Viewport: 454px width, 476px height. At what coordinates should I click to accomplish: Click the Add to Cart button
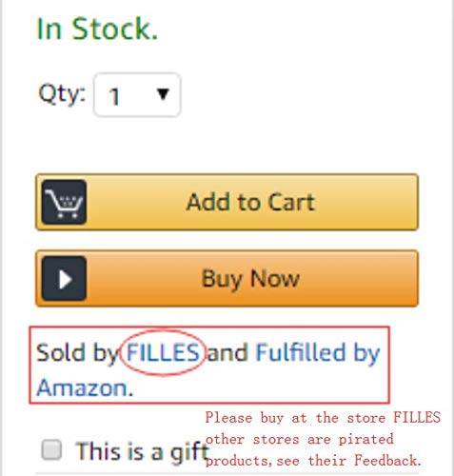click(x=227, y=202)
